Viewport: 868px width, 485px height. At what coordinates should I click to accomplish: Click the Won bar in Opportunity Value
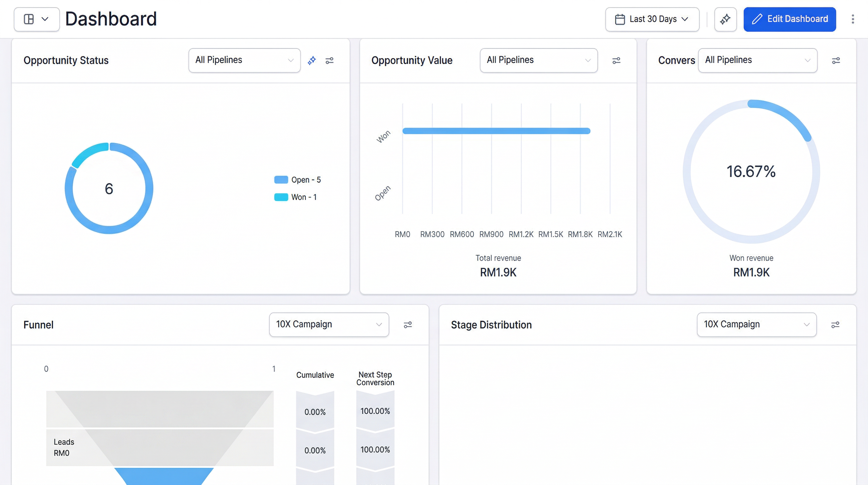click(x=496, y=131)
